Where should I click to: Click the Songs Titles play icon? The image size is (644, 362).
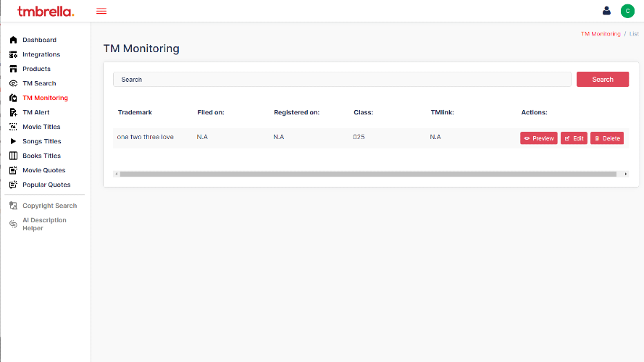pos(13,141)
